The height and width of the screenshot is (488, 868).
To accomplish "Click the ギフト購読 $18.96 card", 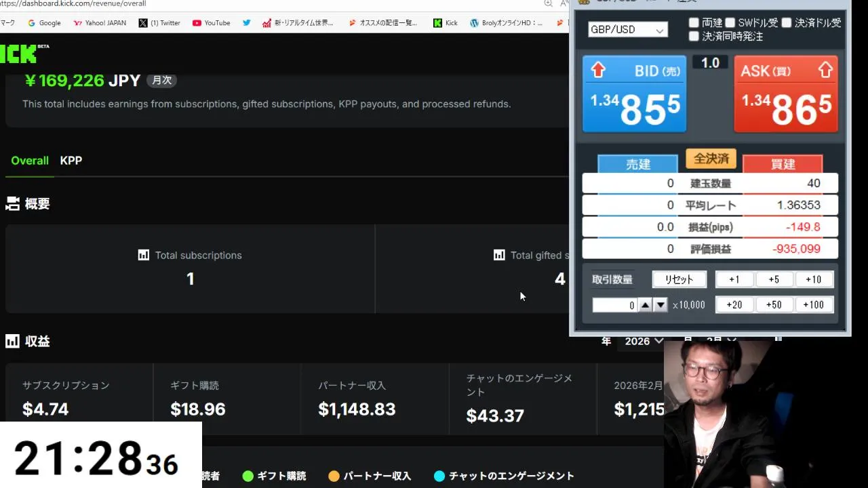I will click(x=227, y=399).
